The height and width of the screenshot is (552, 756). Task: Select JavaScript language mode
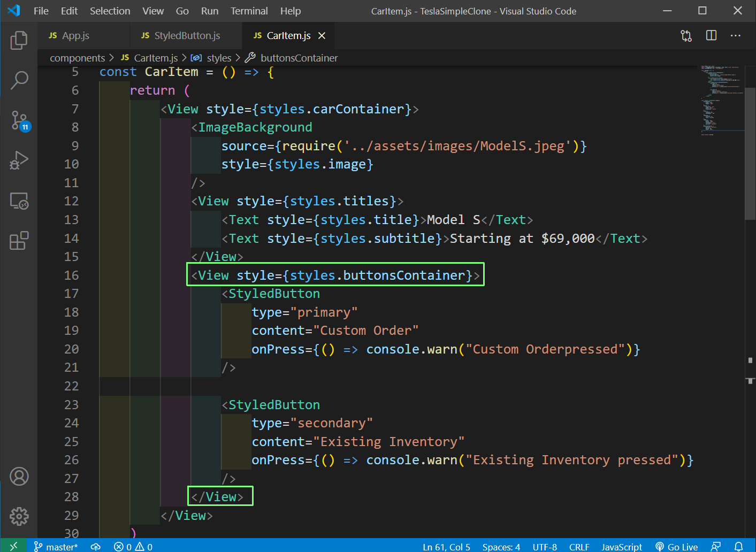(x=622, y=547)
